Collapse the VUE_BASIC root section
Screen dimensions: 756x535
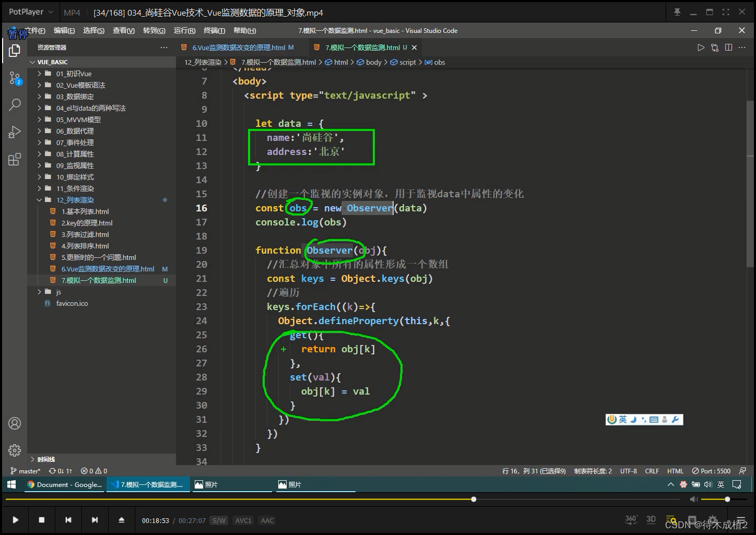(x=101, y=62)
